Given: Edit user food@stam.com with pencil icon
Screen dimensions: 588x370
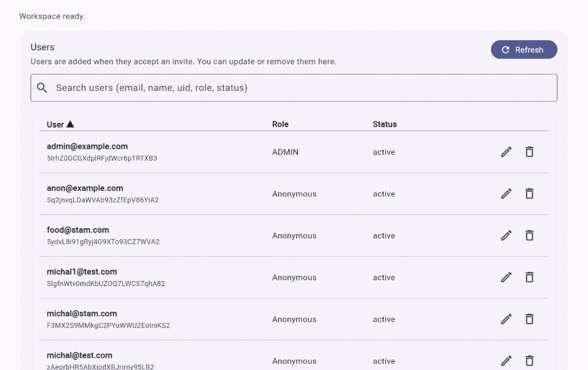Looking at the screenshot, I should click(x=506, y=236).
